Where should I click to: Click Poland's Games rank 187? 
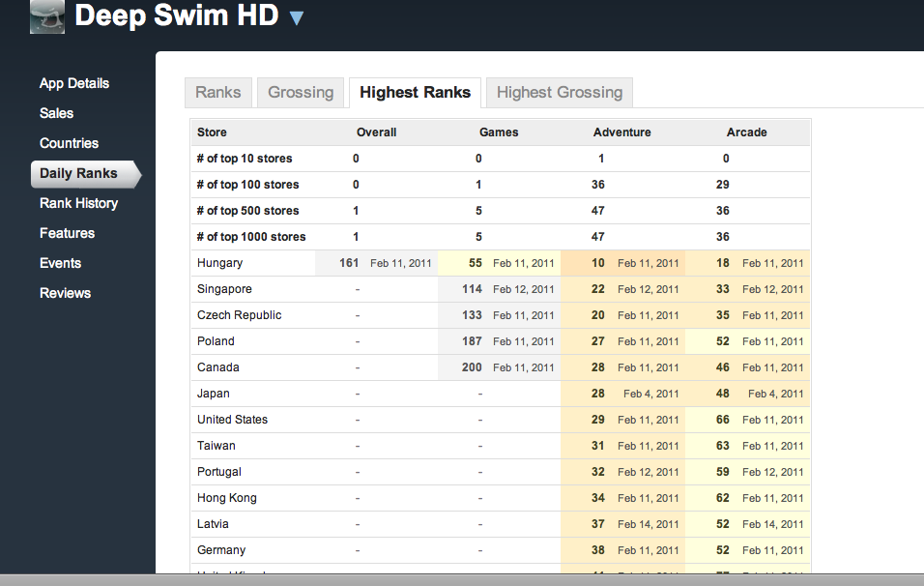[x=472, y=341]
